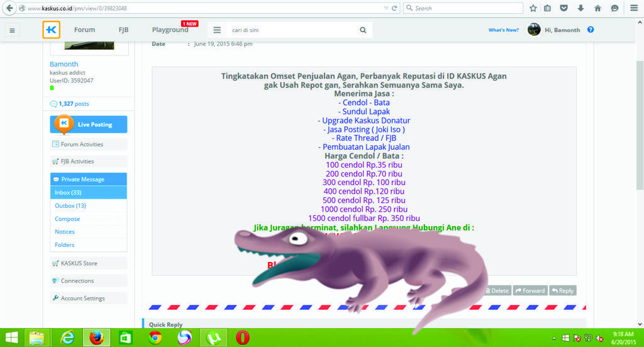Save to Pocket icon in toolbar
The width and height of the screenshot is (644, 347).
(564, 8)
